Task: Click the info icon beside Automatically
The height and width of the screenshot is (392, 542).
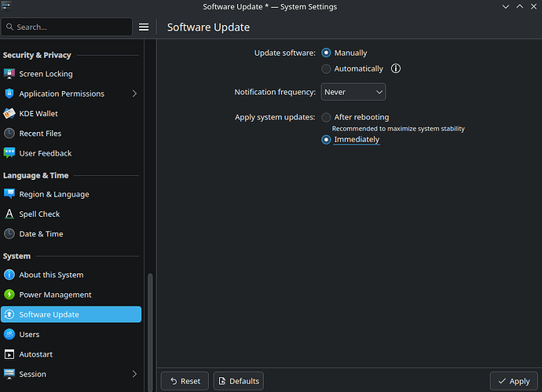Action: tap(396, 68)
